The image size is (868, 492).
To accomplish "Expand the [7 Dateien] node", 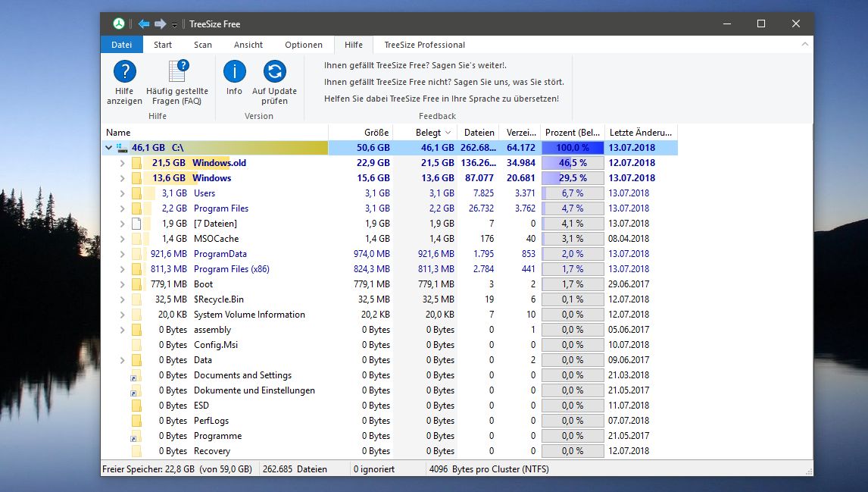I will [x=123, y=224].
